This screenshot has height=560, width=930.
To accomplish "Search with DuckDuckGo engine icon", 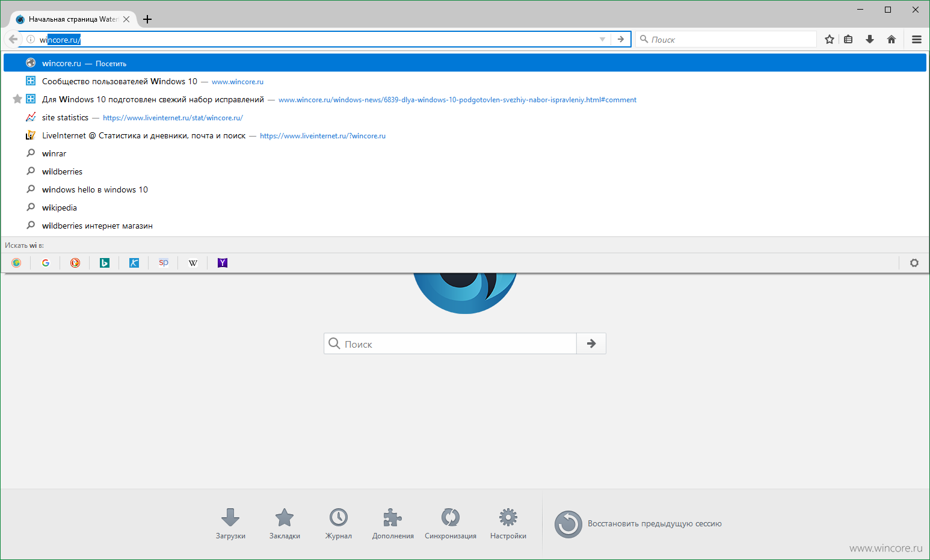I will pos(75,263).
